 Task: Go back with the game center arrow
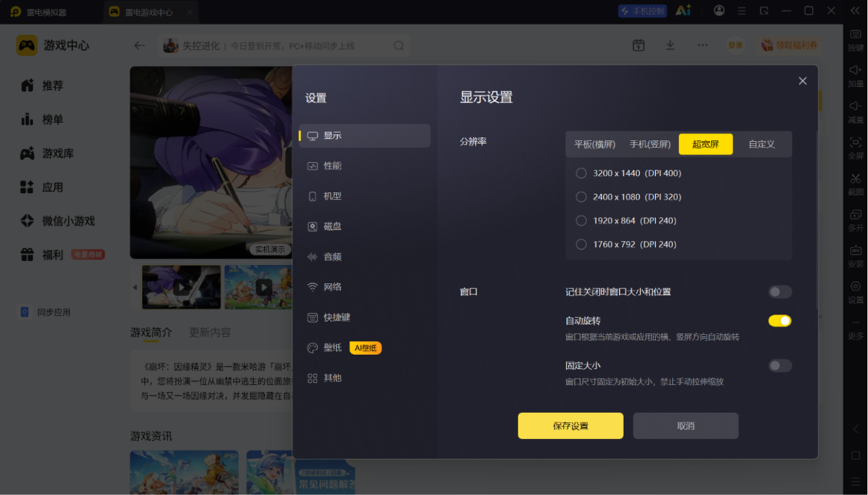[x=140, y=46]
